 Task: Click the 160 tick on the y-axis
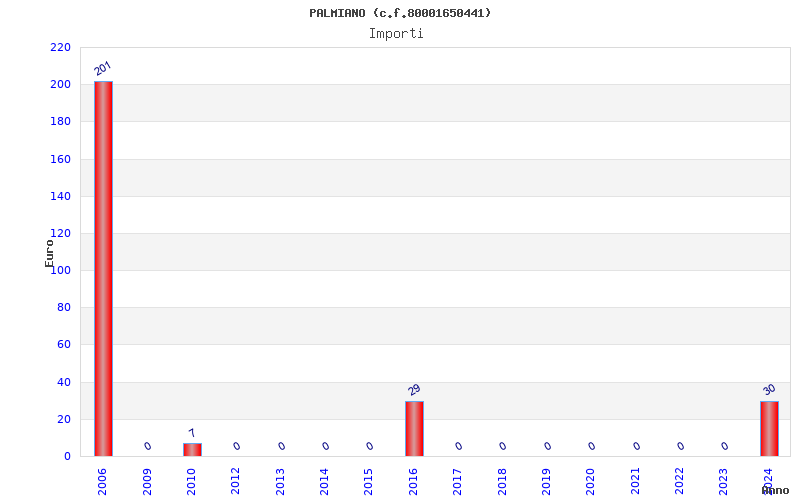click(60, 159)
